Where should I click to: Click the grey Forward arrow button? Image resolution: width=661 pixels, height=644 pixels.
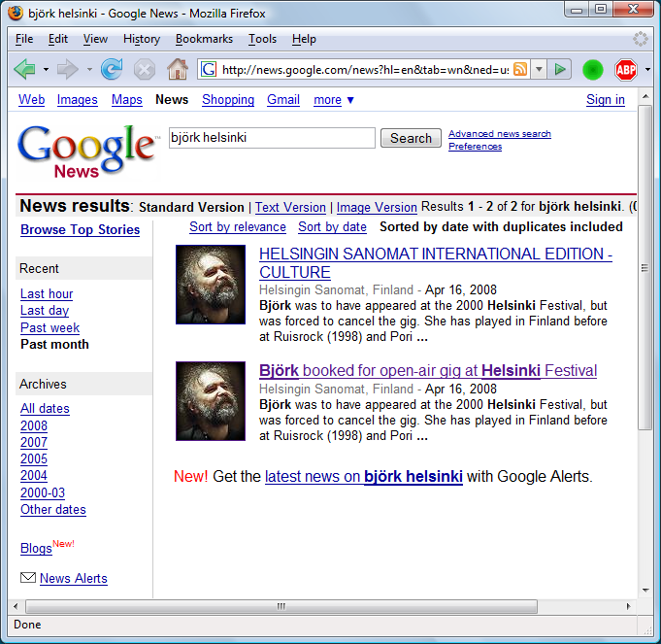click(67, 69)
